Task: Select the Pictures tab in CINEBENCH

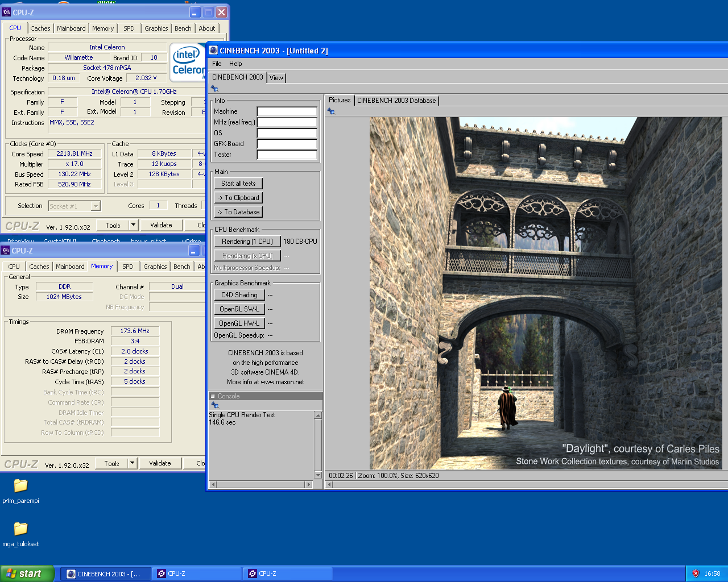Action: point(340,100)
